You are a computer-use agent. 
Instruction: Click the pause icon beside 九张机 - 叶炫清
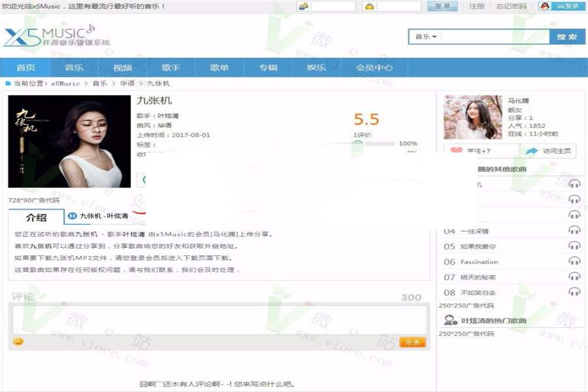point(73,216)
